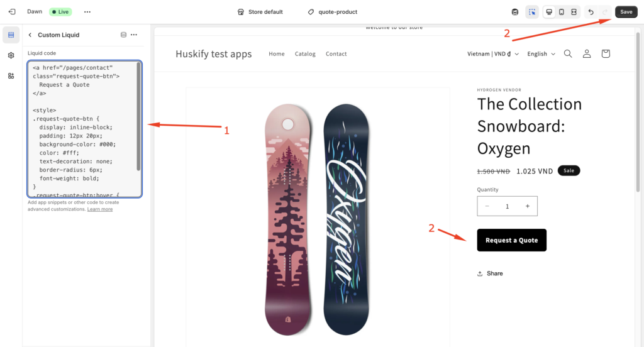
Task: Open the Vietnam | VND currency dropdown
Action: [x=493, y=54]
